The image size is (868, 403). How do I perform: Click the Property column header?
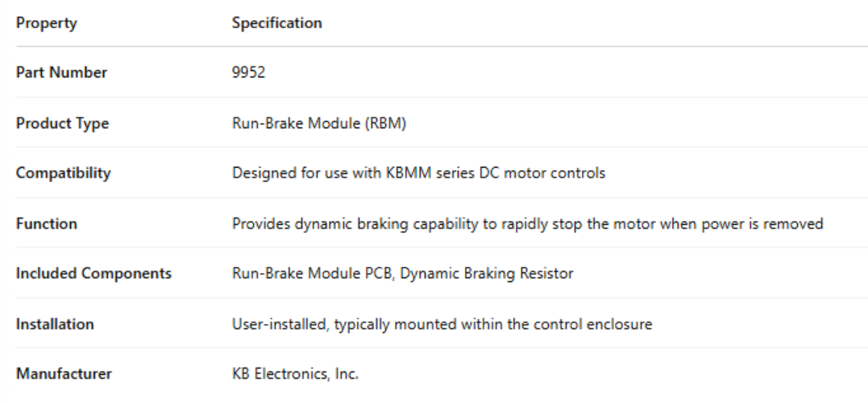47,23
